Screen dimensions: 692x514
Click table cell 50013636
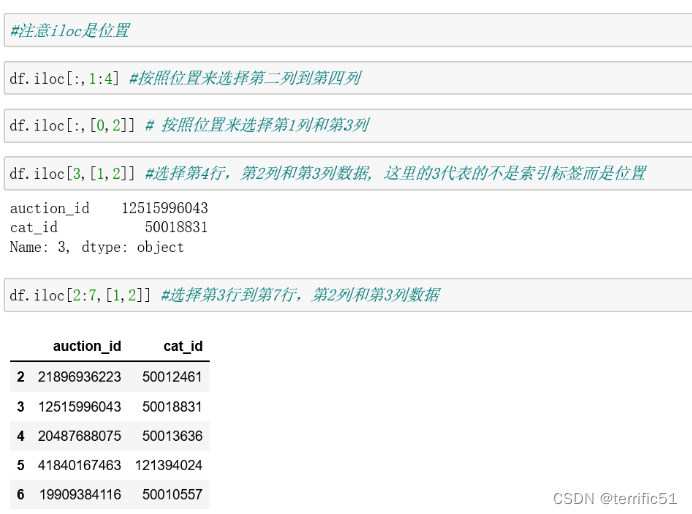(172, 436)
